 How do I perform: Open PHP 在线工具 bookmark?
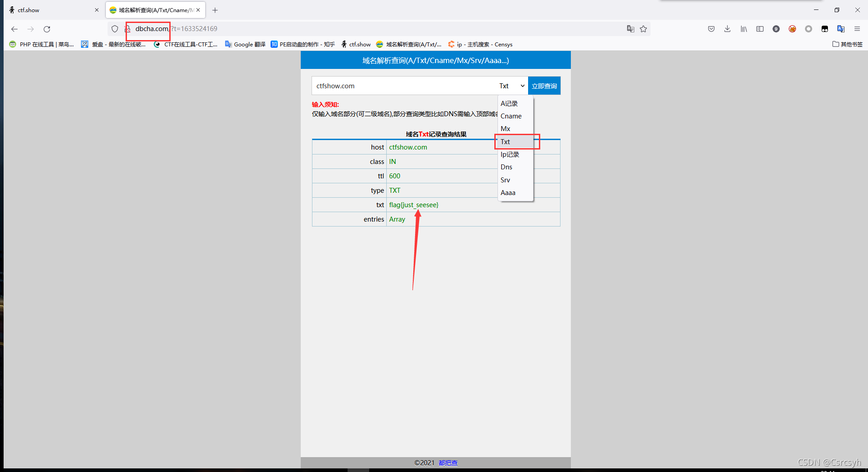41,44
